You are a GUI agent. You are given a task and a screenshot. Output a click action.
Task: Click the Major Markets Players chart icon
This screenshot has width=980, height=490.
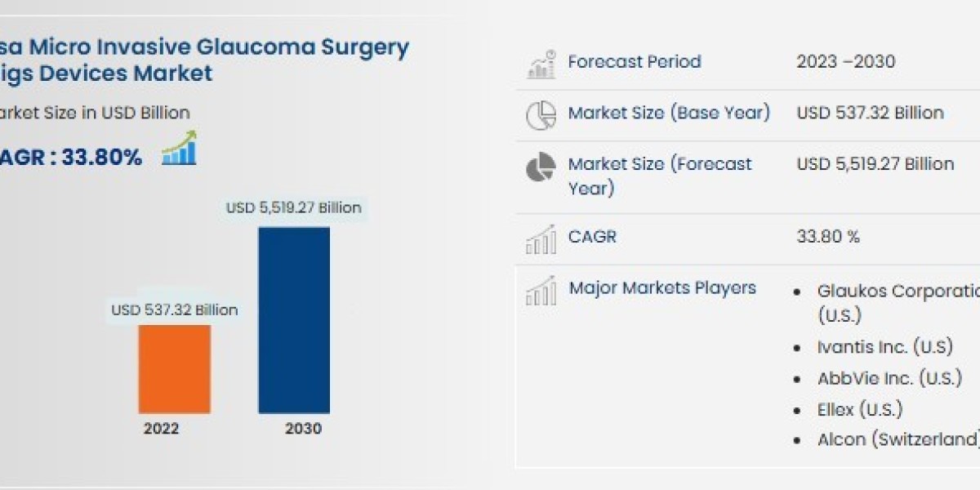point(541,290)
